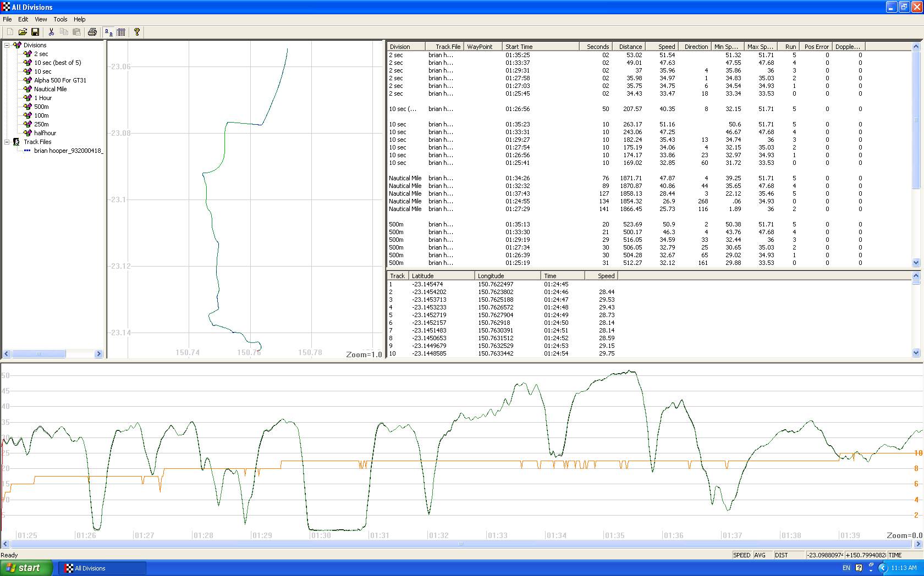Click the Save floppy disk icon
This screenshot has height=576, width=924.
35,32
